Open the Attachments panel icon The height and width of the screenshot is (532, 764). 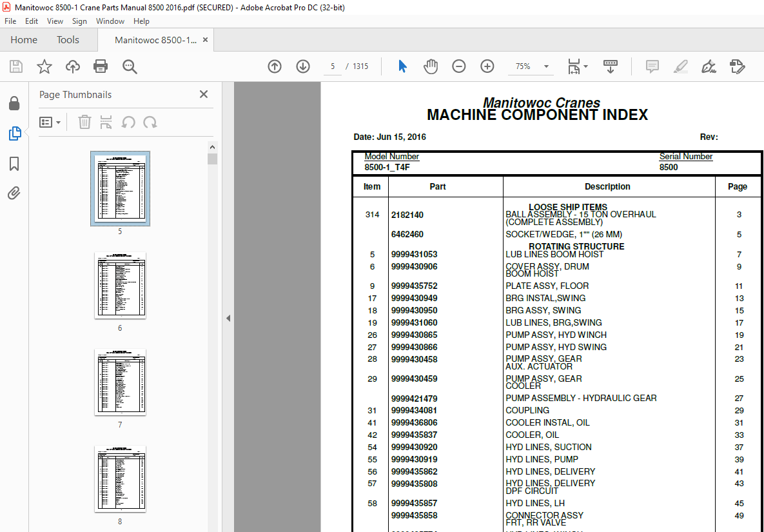pyautogui.click(x=14, y=193)
